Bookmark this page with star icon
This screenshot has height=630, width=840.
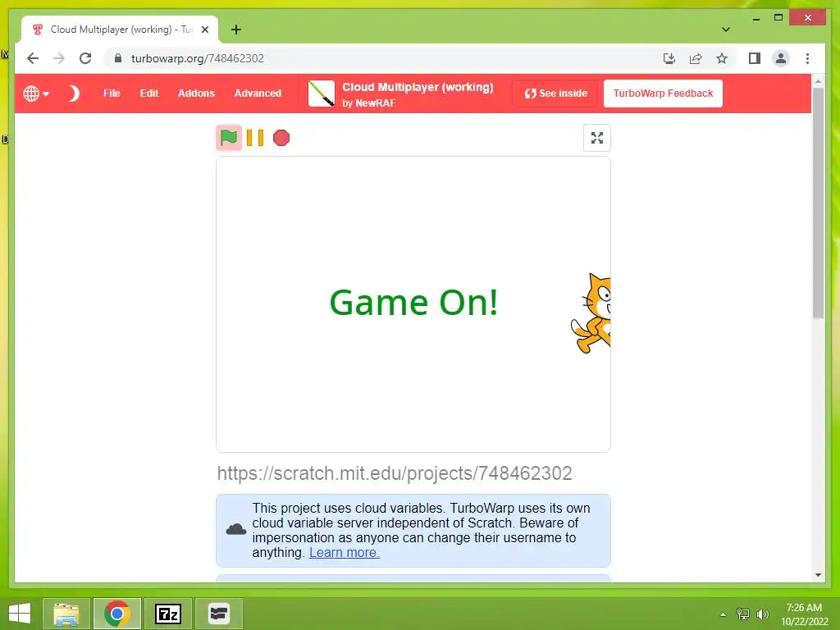click(x=722, y=58)
